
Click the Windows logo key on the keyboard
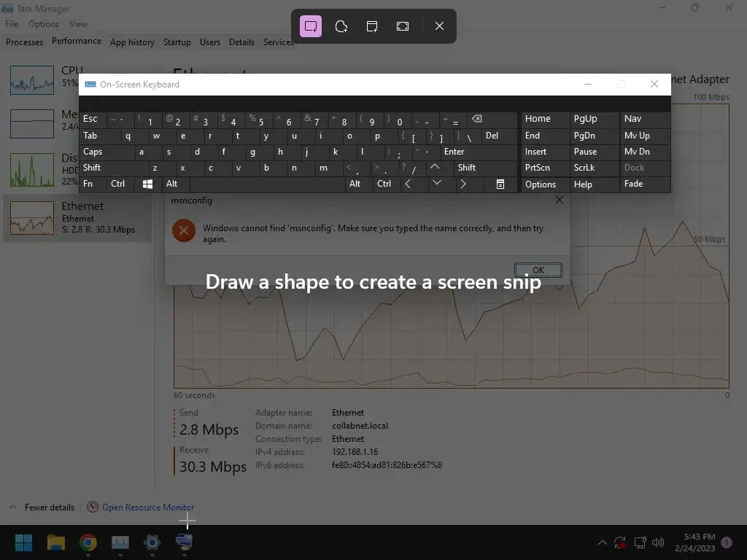tap(147, 184)
